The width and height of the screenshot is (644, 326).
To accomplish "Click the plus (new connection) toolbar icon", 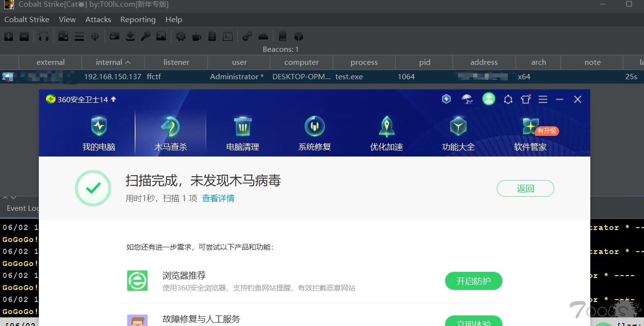I will point(9,36).
